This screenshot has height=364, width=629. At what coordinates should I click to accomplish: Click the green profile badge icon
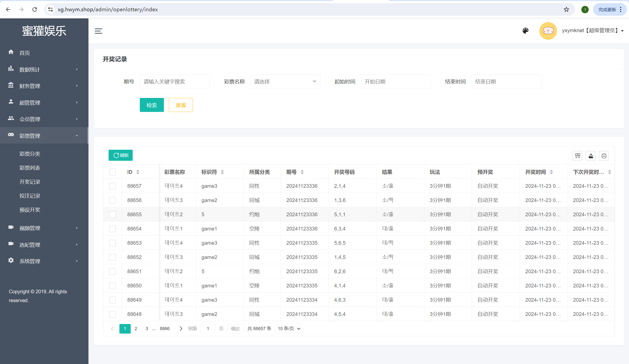[585, 10]
